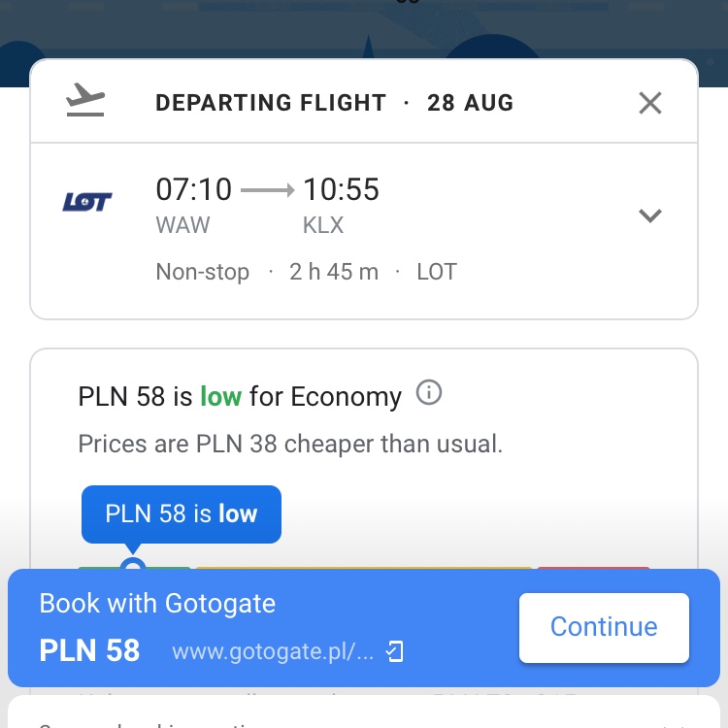Click the external link icon beside gotogate.pl
This screenshot has width=728, height=728.
[395, 651]
